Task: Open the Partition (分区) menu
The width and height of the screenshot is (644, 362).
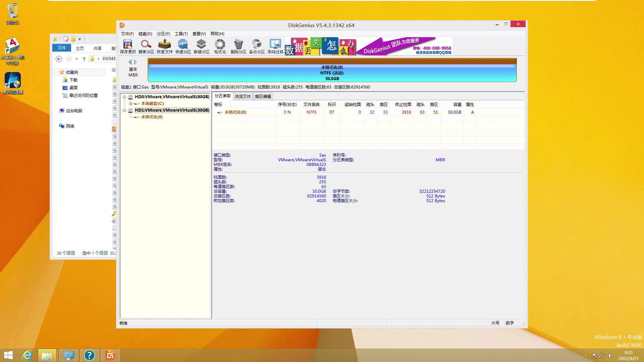Action: (163, 34)
